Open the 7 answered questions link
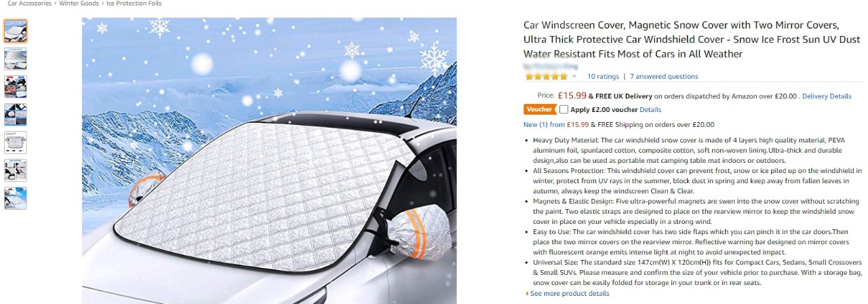 [x=664, y=77]
